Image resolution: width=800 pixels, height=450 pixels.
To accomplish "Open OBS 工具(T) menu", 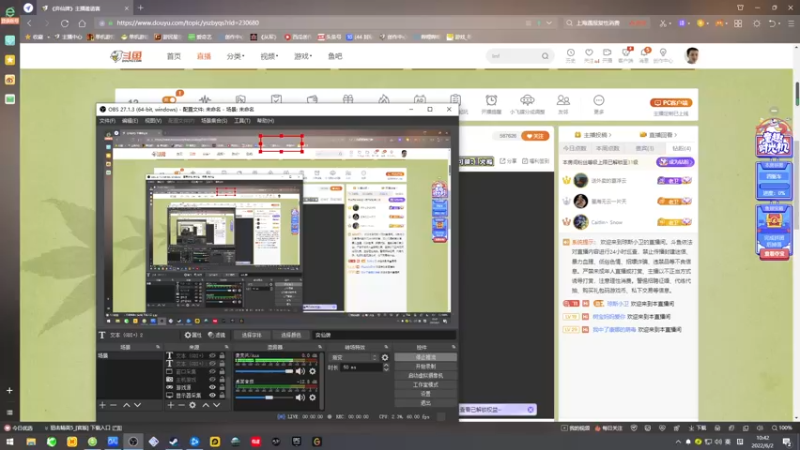I will pos(242,121).
